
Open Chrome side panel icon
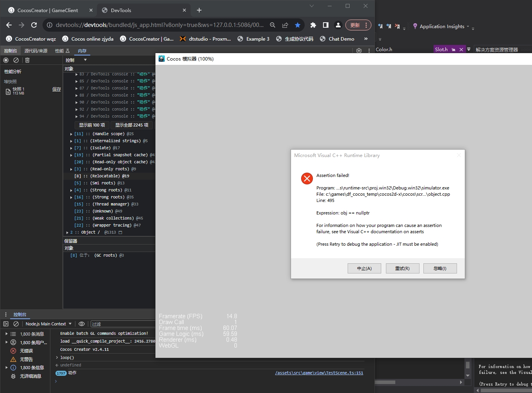click(x=325, y=25)
